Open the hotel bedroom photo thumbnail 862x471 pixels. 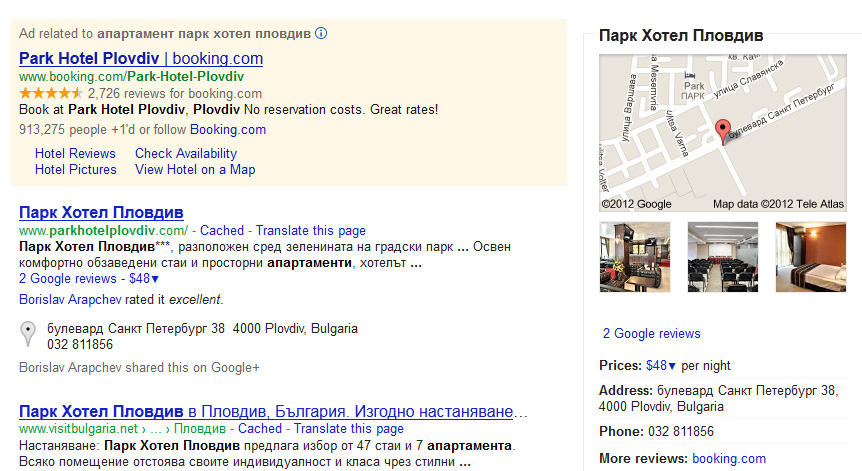coord(811,257)
